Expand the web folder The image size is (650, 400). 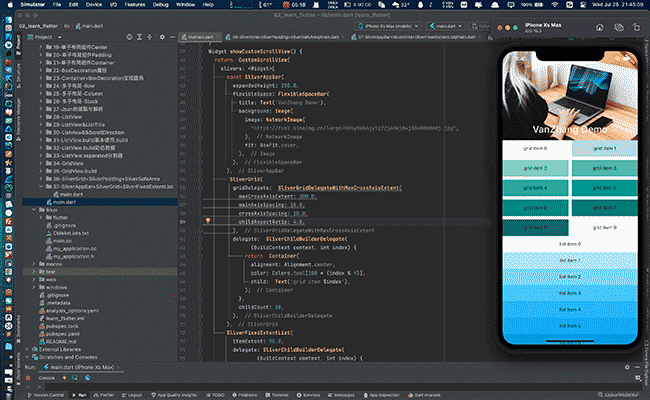point(34,279)
